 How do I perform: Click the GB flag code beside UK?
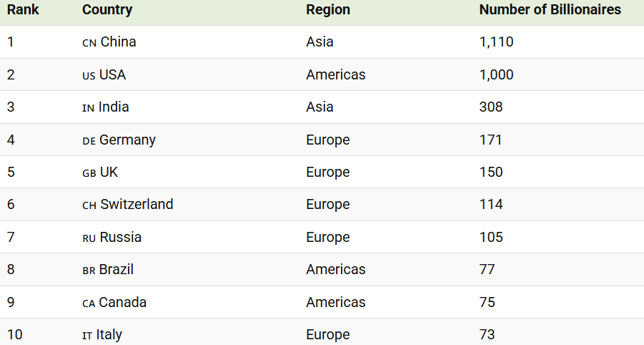(x=89, y=173)
